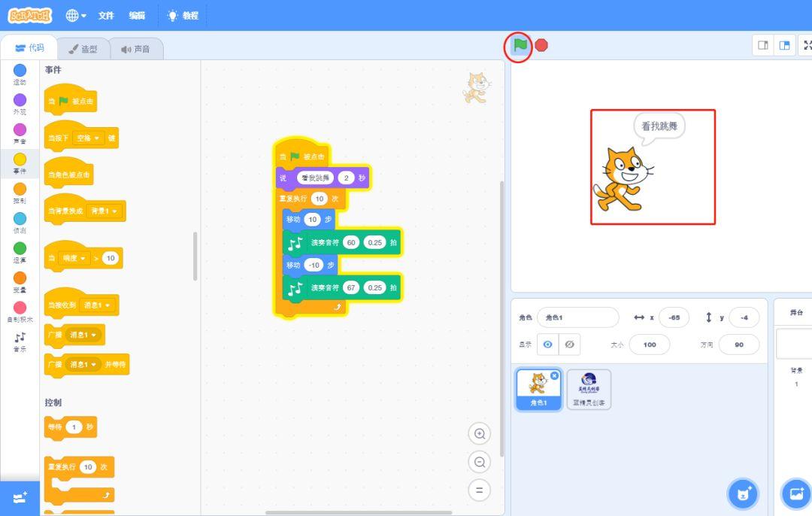
Task: Open the 编辑 menu
Action: 138,16
